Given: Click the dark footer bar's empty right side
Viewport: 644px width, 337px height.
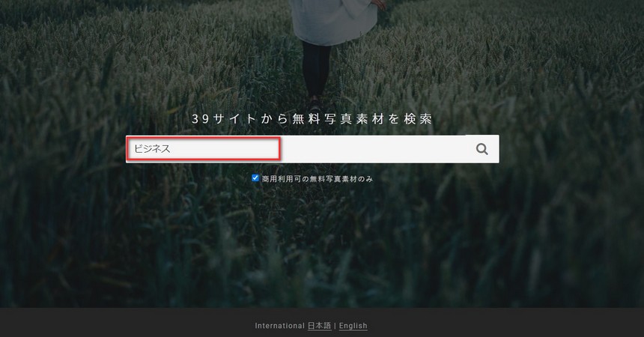Looking at the screenshot, I should pyautogui.click(x=524, y=323).
